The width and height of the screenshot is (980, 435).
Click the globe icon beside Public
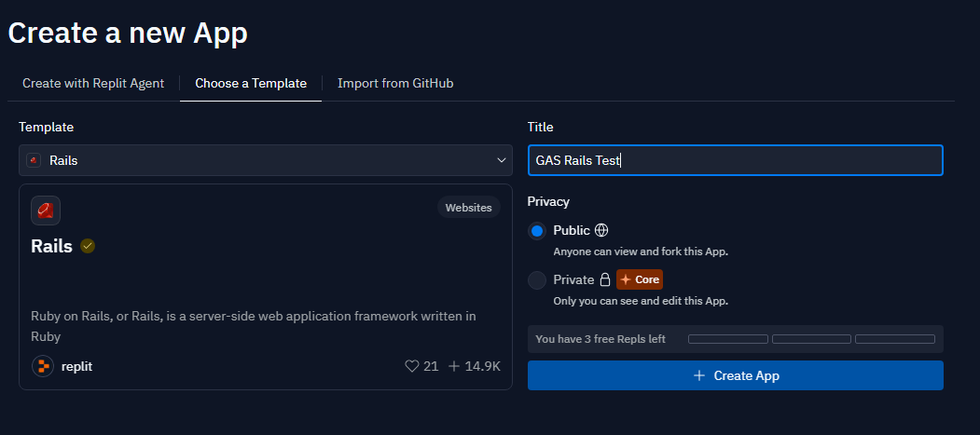click(x=601, y=230)
